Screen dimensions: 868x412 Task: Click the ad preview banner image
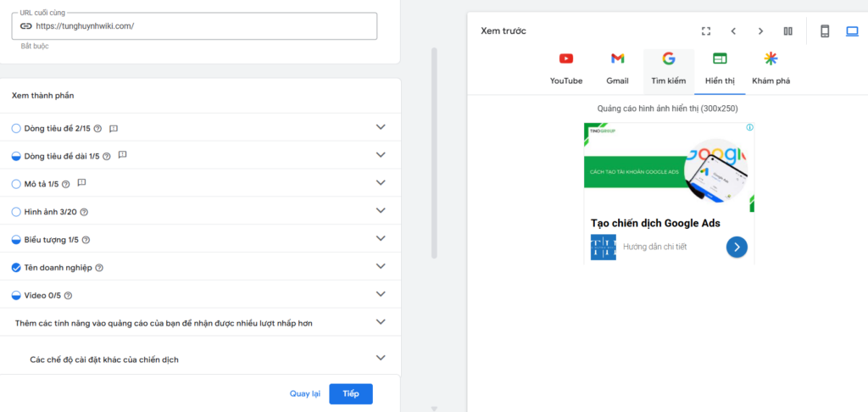(669, 167)
